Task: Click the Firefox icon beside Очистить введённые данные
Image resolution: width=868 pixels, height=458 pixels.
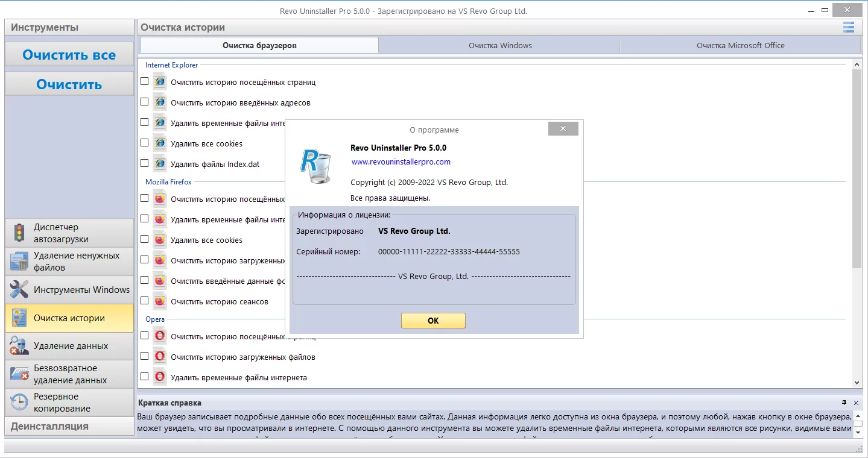Action: pos(159,280)
